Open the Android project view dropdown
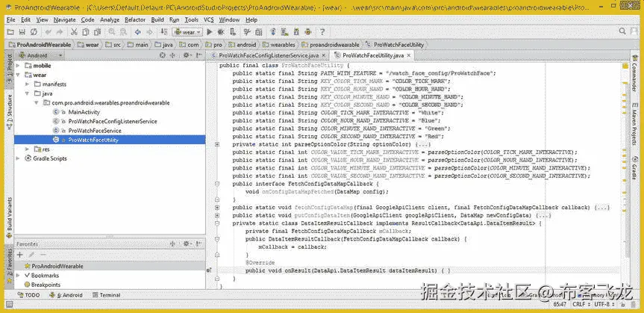 click(x=40, y=55)
